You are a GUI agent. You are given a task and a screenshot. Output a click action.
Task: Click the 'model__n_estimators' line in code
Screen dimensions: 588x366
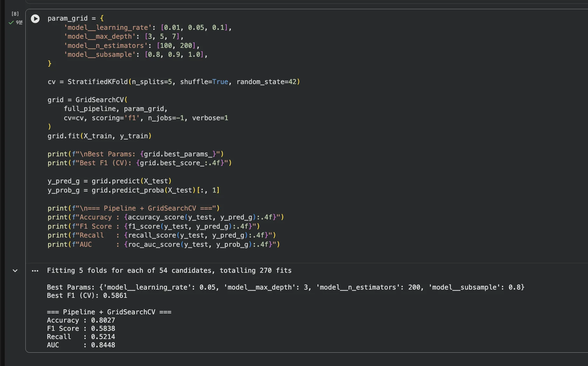pos(106,46)
